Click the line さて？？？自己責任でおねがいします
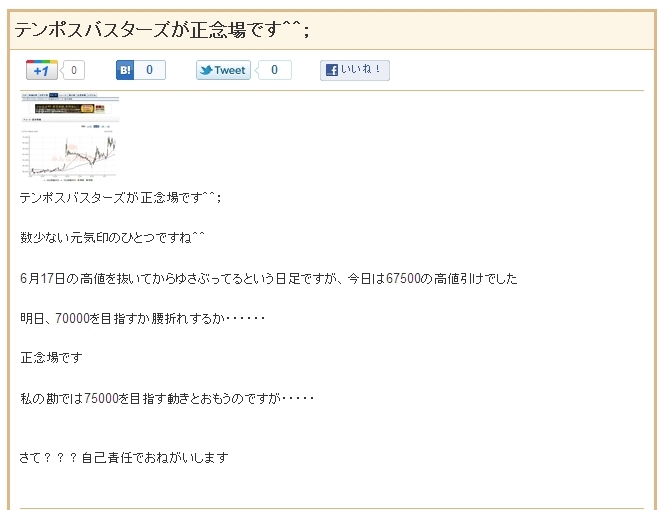Image resolution: width=661 pixels, height=510 pixels. (124, 457)
